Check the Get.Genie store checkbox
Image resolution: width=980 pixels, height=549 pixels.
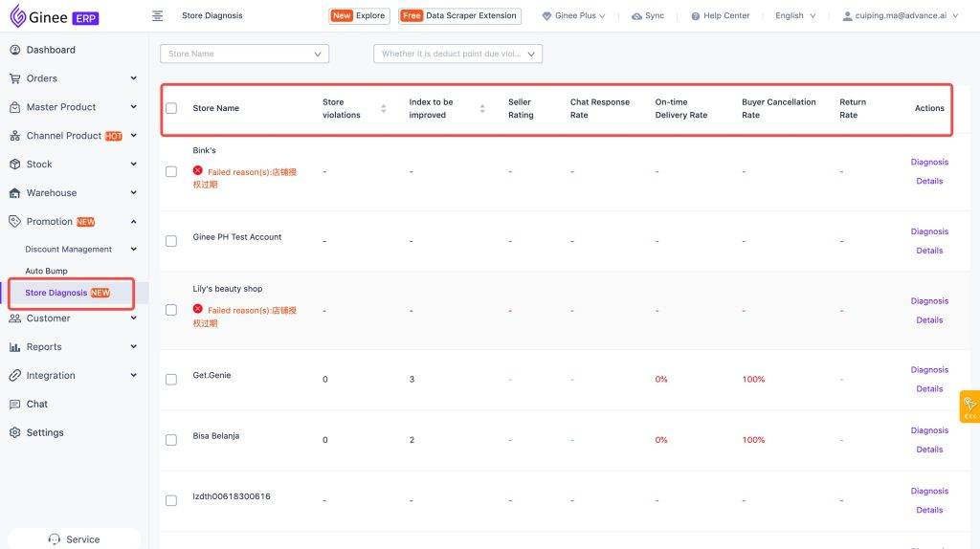pos(171,380)
